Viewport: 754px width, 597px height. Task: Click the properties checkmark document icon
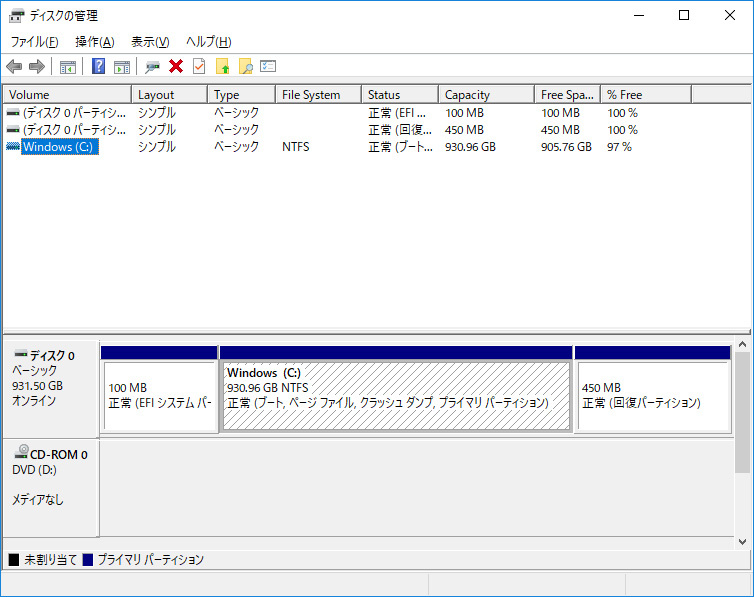(199, 66)
